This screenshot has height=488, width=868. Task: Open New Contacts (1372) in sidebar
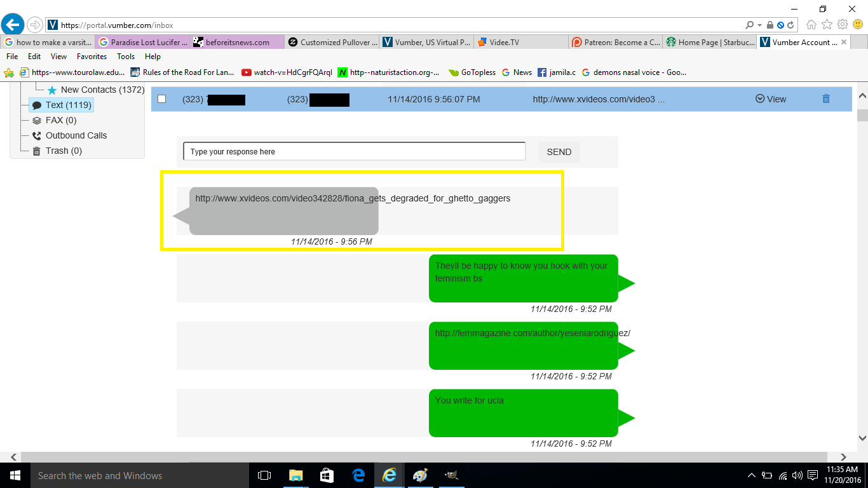(x=96, y=90)
